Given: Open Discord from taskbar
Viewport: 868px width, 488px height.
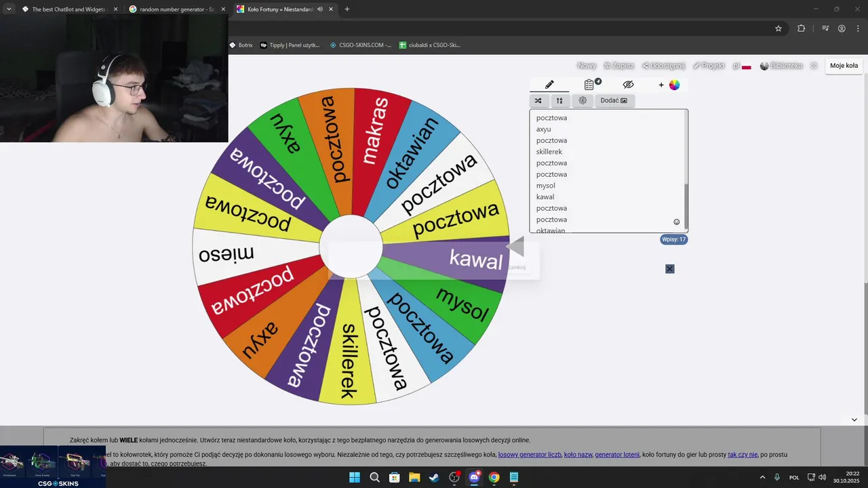Looking at the screenshot, I should coord(474,477).
